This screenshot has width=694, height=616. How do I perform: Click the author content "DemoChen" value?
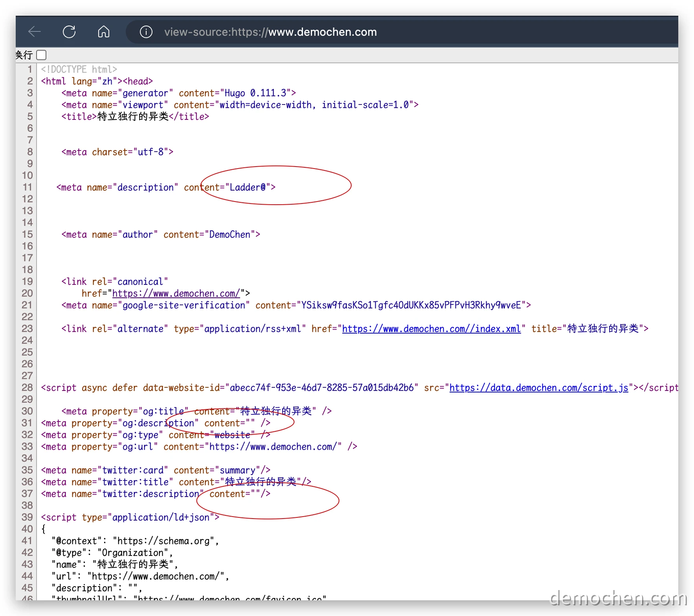pos(230,235)
